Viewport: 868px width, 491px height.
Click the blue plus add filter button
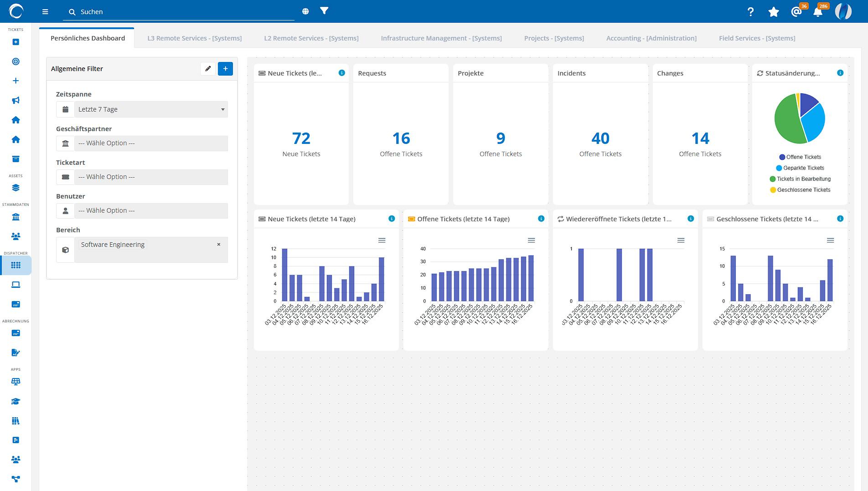point(225,69)
